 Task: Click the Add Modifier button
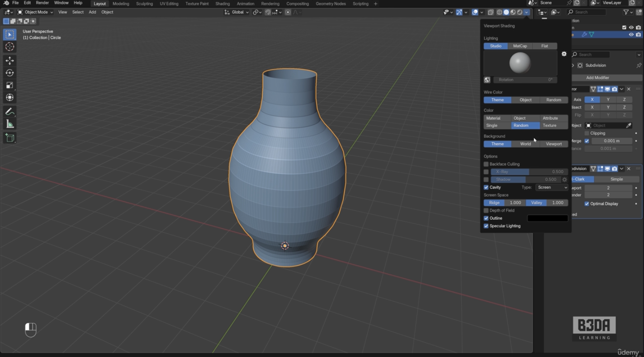click(x=597, y=78)
